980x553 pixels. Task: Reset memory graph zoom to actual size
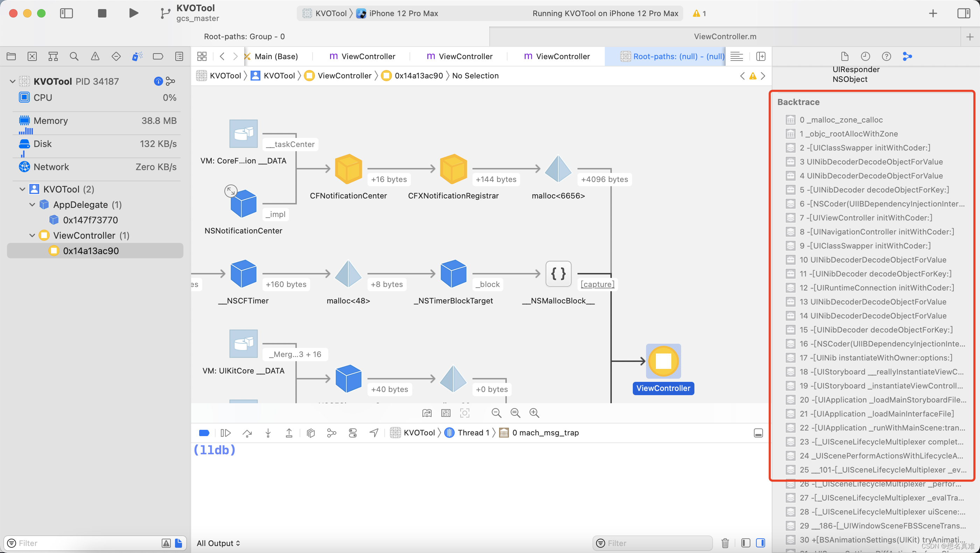pos(515,413)
